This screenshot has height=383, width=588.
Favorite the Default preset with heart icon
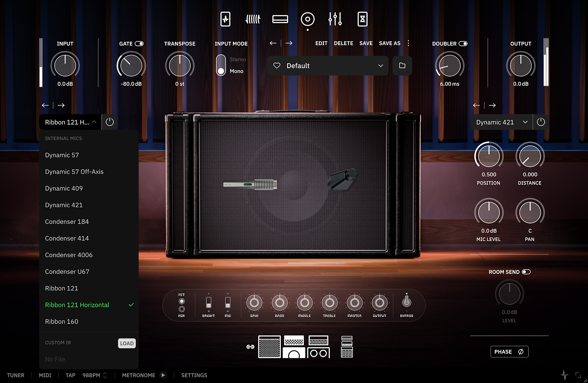tap(277, 66)
